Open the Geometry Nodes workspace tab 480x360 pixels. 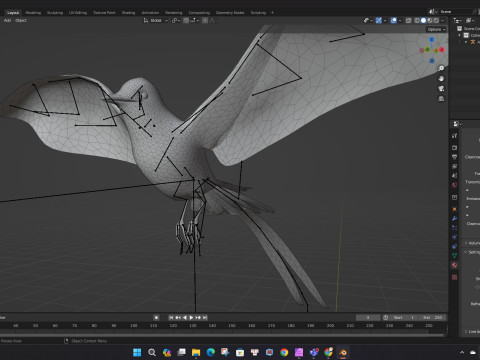pos(230,13)
